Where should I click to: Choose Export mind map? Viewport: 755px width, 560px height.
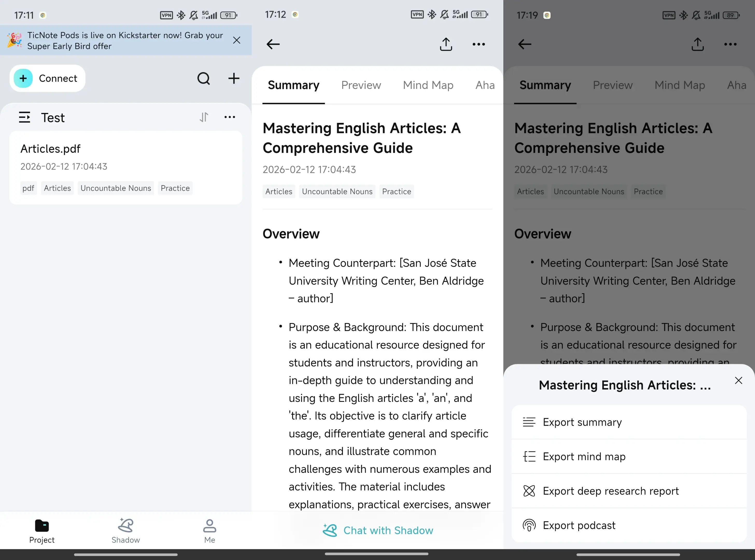tap(584, 457)
